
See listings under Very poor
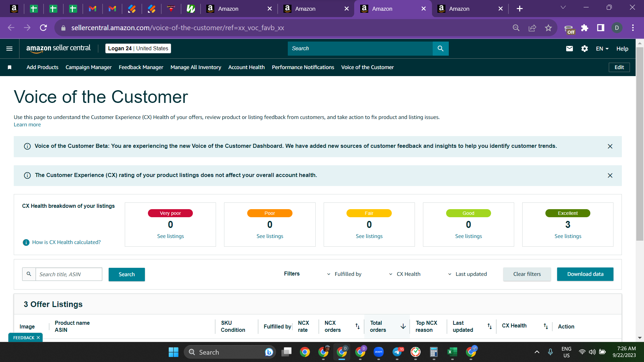[170, 236]
